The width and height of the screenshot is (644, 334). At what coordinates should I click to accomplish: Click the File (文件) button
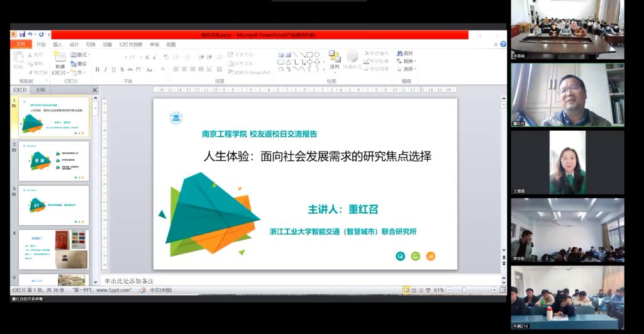pyautogui.click(x=21, y=45)
